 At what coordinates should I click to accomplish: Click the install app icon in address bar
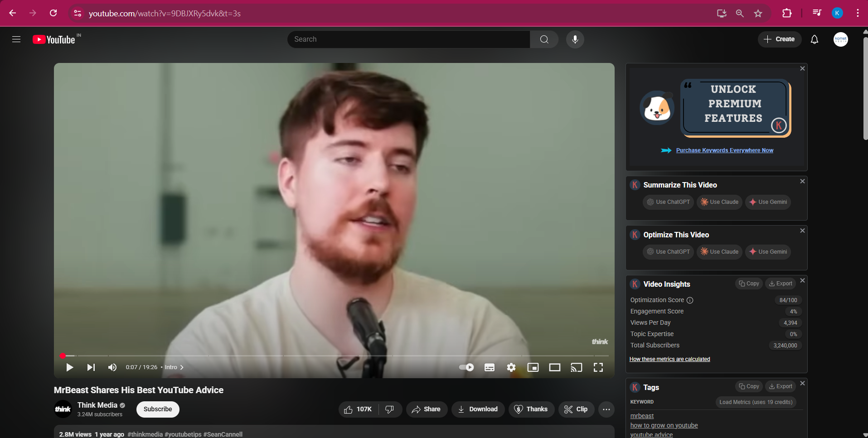722,13
